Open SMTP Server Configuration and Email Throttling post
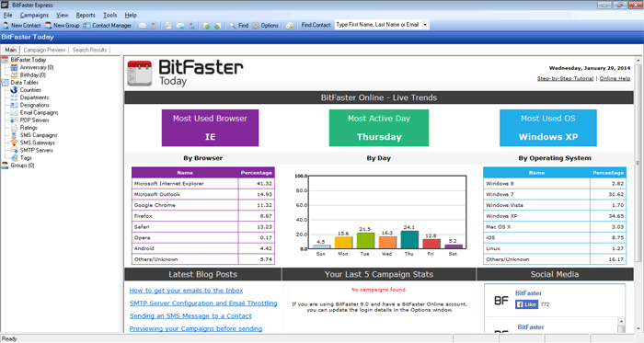 [203, 303]
